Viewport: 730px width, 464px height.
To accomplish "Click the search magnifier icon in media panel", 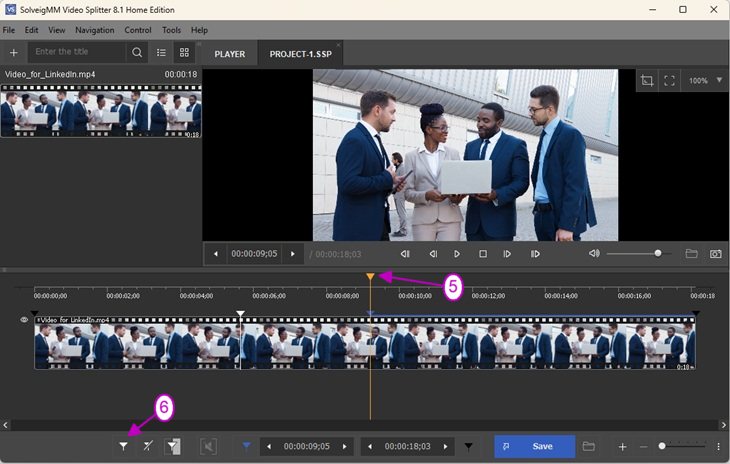I will click(x=137, y=52).
